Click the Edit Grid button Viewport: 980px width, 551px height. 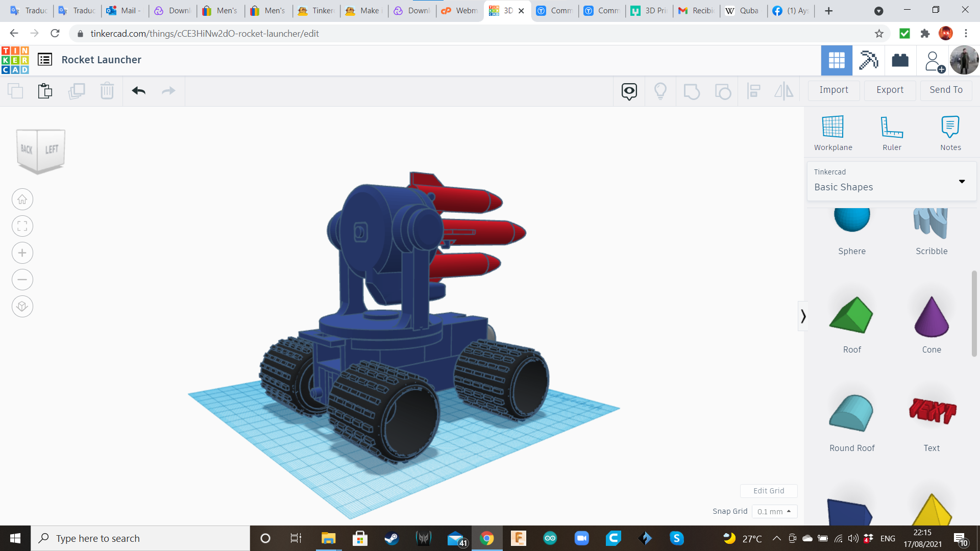769,490
